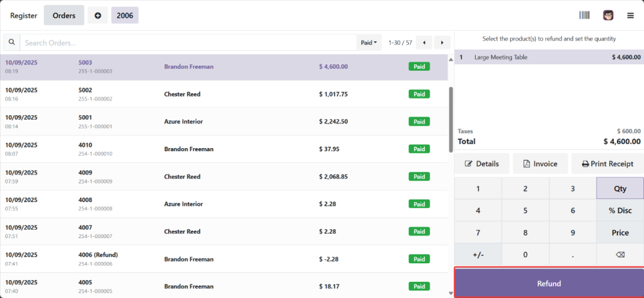644x298 pixels.
Task: Open order tab 2006
Action: tap(125, 15)
